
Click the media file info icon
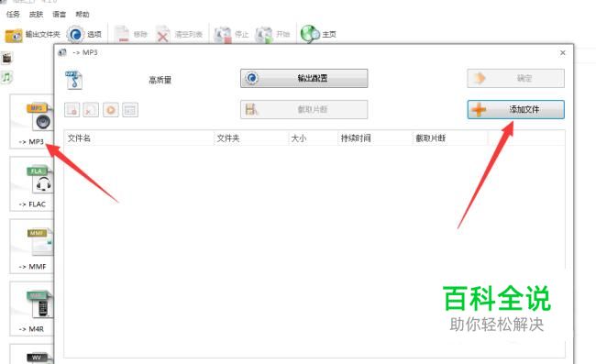pyautogui.click(x=130, y=110)
